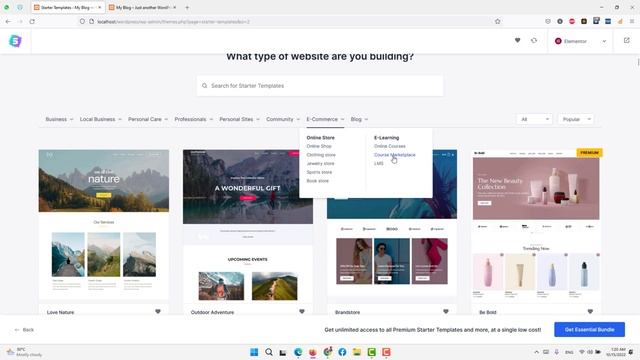The image size is (640, 360).
Task: Favorite the Love Nature template
Action: (158, 311)
